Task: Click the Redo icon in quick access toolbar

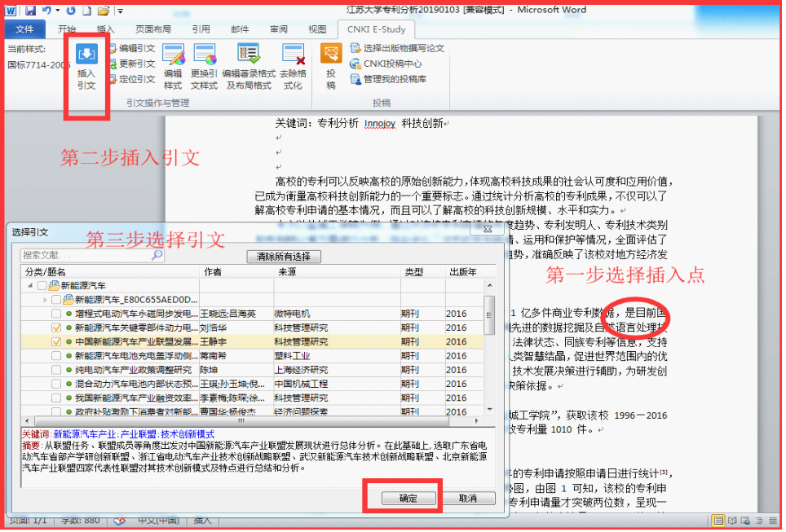Action: click(71, 10)
